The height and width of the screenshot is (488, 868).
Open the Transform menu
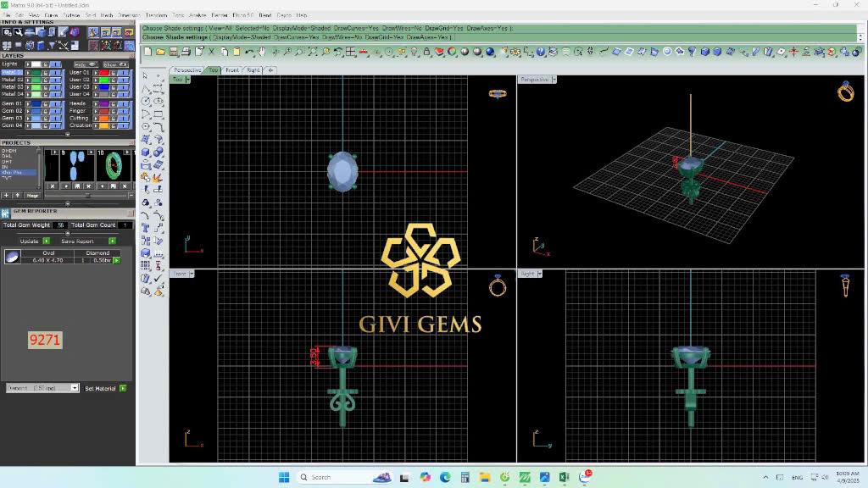tap(156, 15)
